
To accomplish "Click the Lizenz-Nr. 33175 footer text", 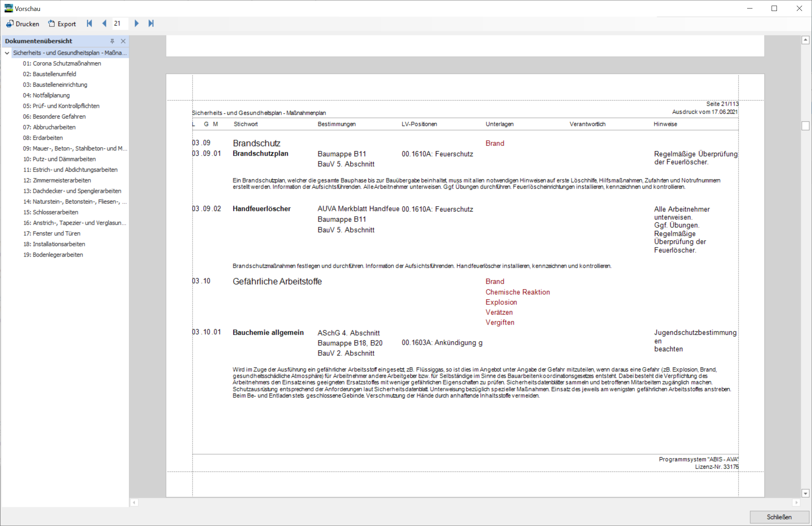I will tap(717, 467).
